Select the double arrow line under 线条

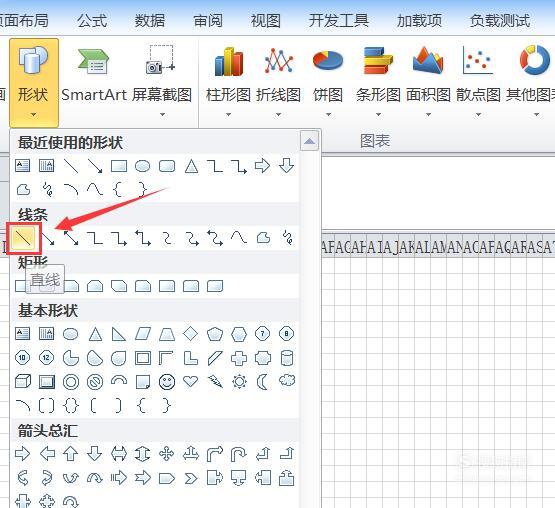coord(71,238)
